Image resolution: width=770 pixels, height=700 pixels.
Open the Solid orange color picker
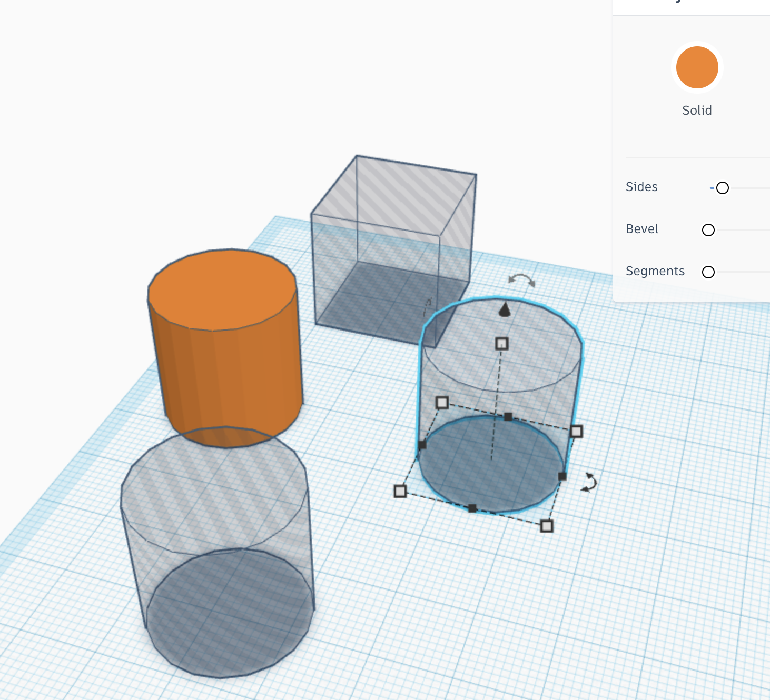(x=697, y=67)
